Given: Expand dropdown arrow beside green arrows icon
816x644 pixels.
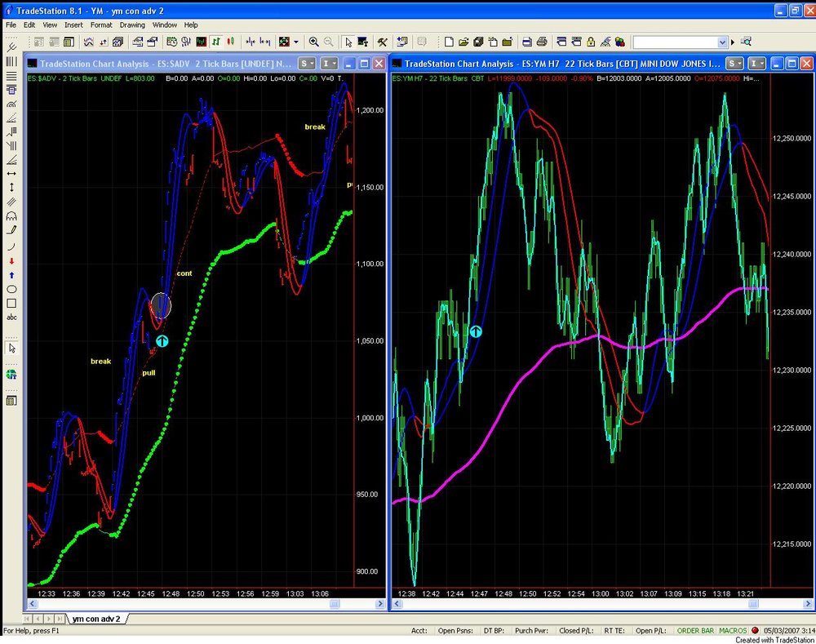Looking at the screenshot, I should pyautogui.click(x=296, y=42).
